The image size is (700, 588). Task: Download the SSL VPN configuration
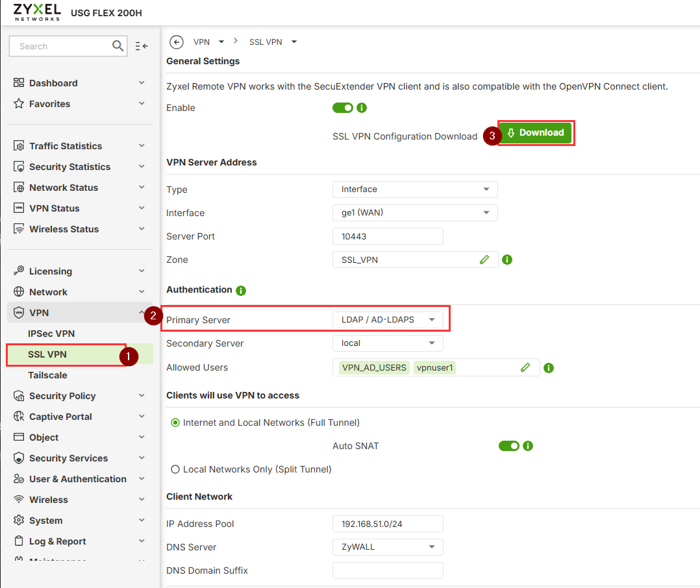coord(535,132)
